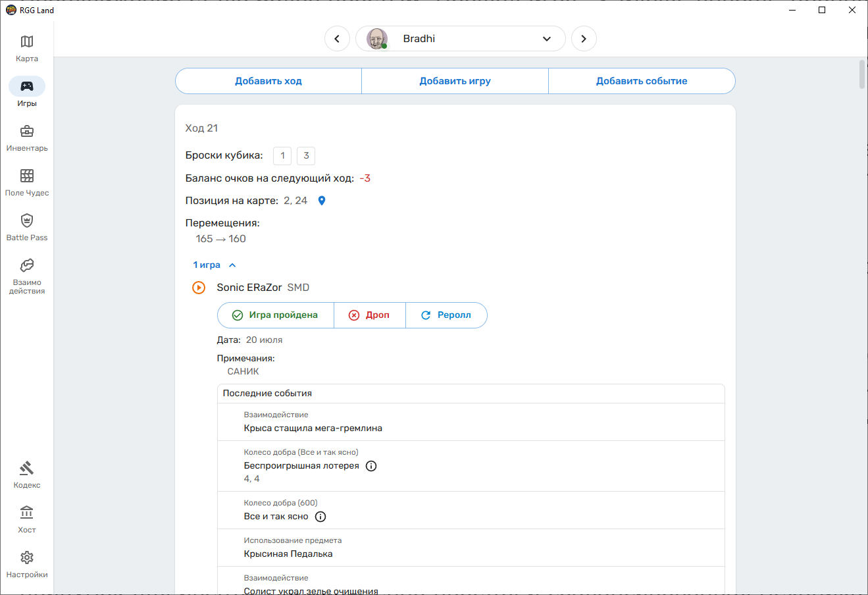868x595 pixels.
Task: Open the Карта map section
Action: (27, 49)
